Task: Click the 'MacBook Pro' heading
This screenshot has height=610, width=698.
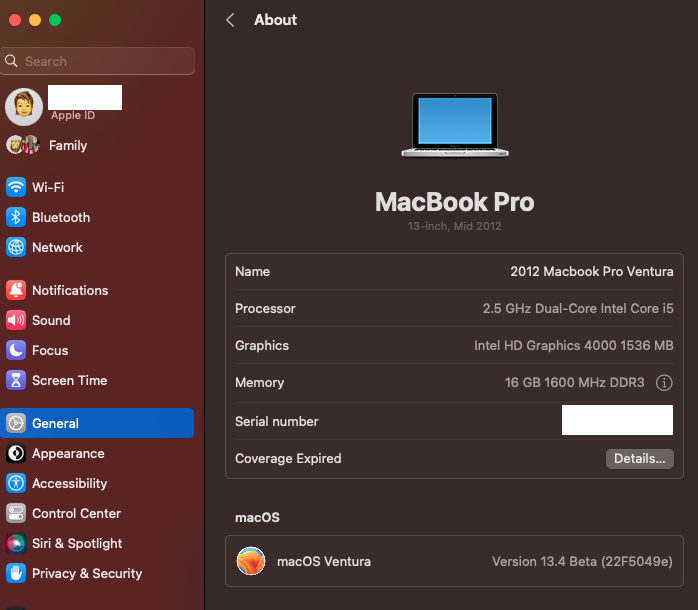Action: (455, 202)
